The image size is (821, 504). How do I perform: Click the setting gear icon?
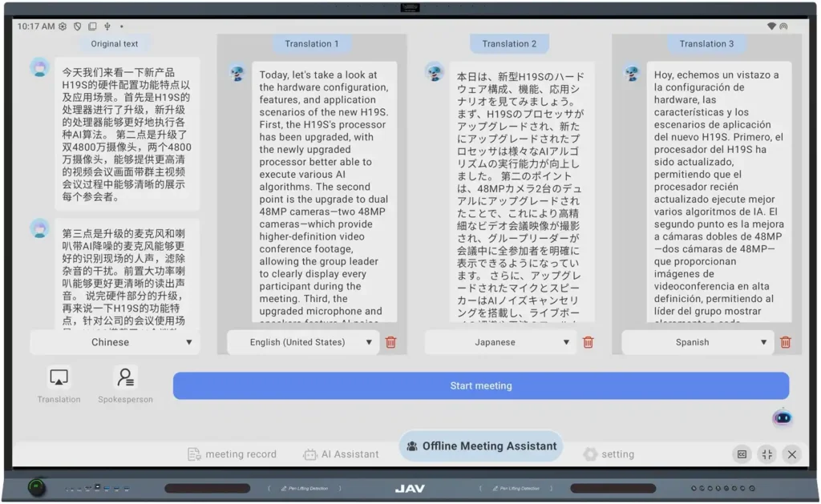(x=590, y=454)
